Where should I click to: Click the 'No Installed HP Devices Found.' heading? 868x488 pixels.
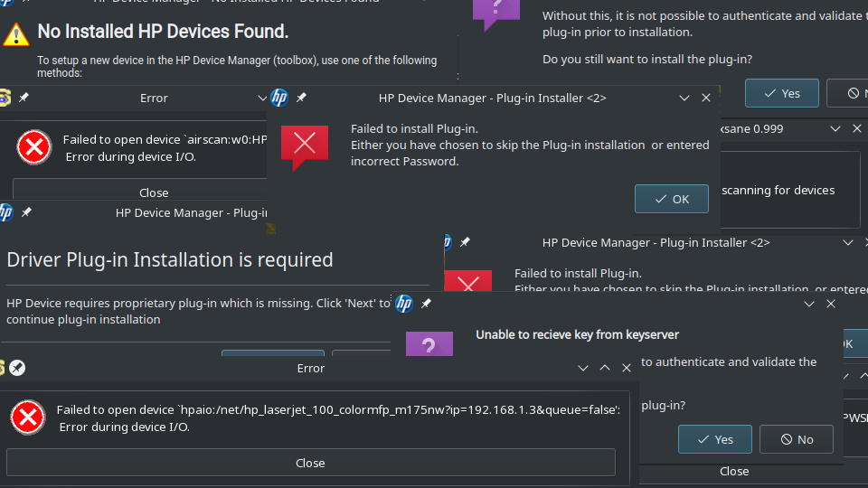163,32
